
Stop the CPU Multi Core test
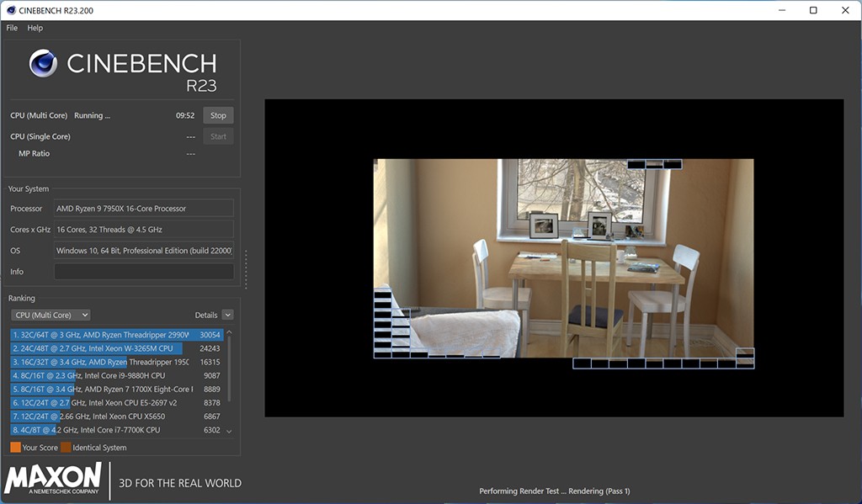pyautogui.click(x=218, y=115)
